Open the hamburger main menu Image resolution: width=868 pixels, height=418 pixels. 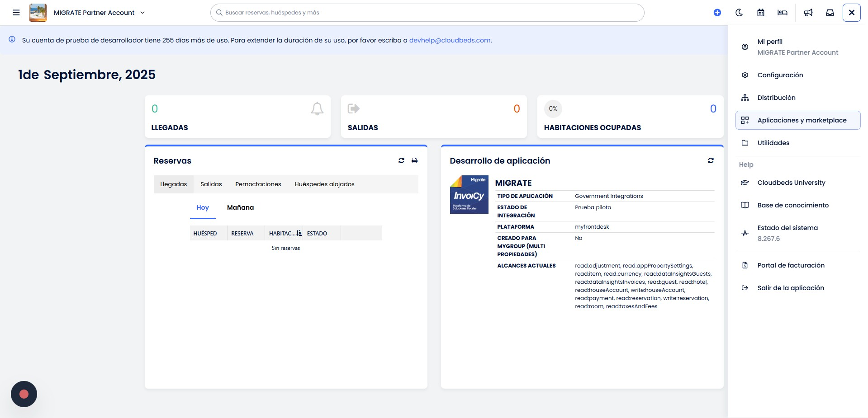[x=16, y=13]
